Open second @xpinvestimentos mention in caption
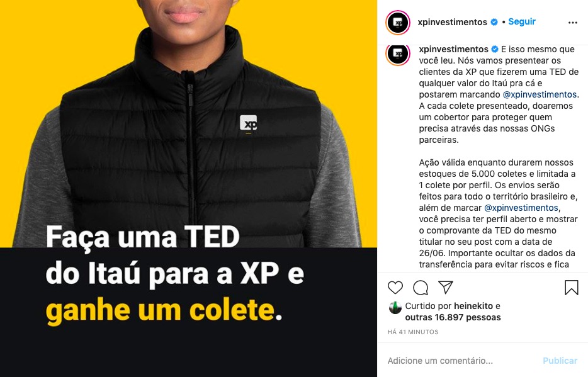The height and width of the screenshot is (377, 588). click(521, 208)
